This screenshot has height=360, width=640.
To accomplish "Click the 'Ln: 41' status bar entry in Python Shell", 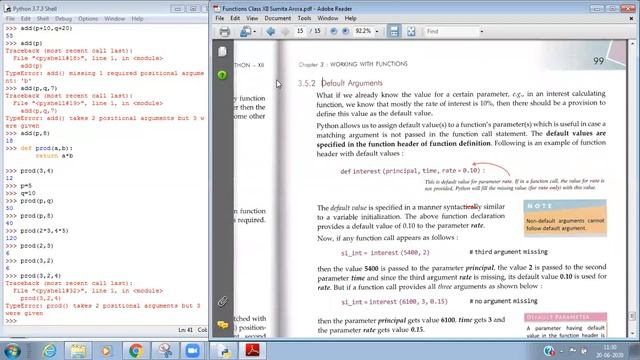I will pos(185,330).
